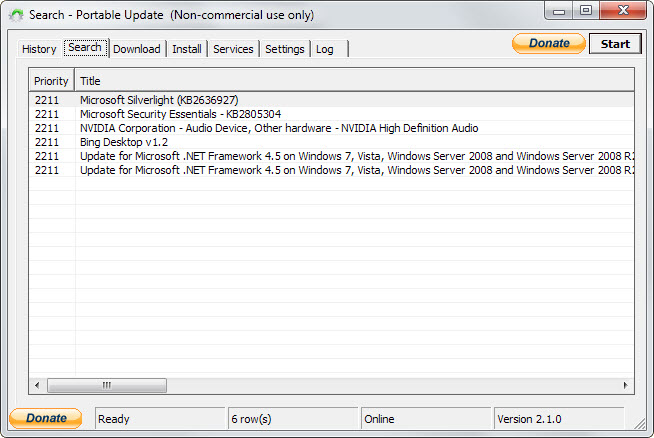Switch to the Download tab
Screen dimensions: 654x438
pos(137,49)
